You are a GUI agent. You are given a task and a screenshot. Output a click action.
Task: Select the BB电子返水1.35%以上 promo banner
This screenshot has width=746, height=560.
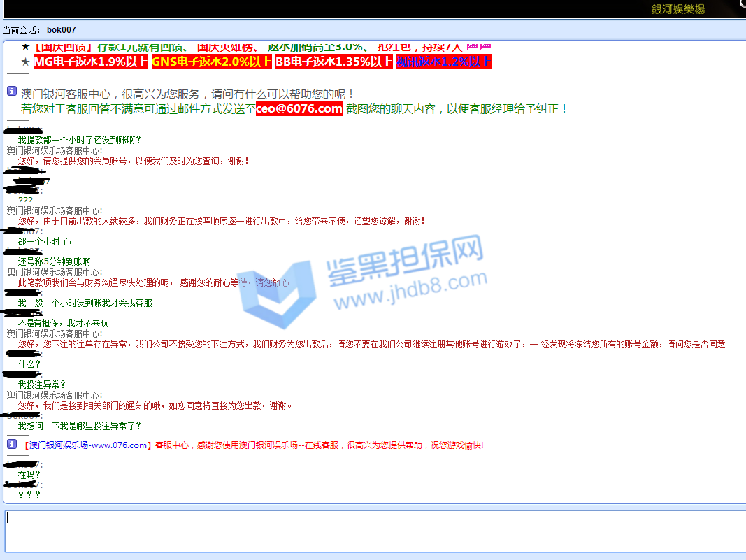(333, 62)
